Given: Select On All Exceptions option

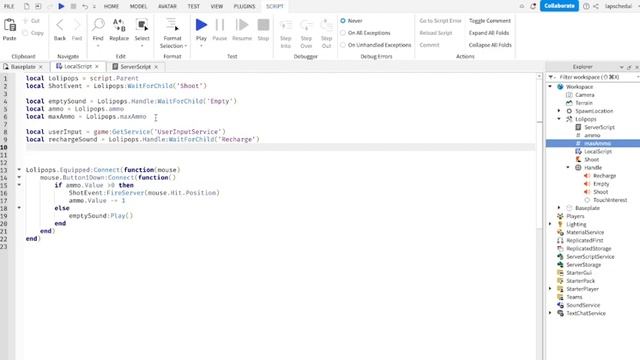Looking at the screenshot, I should 365,33.
